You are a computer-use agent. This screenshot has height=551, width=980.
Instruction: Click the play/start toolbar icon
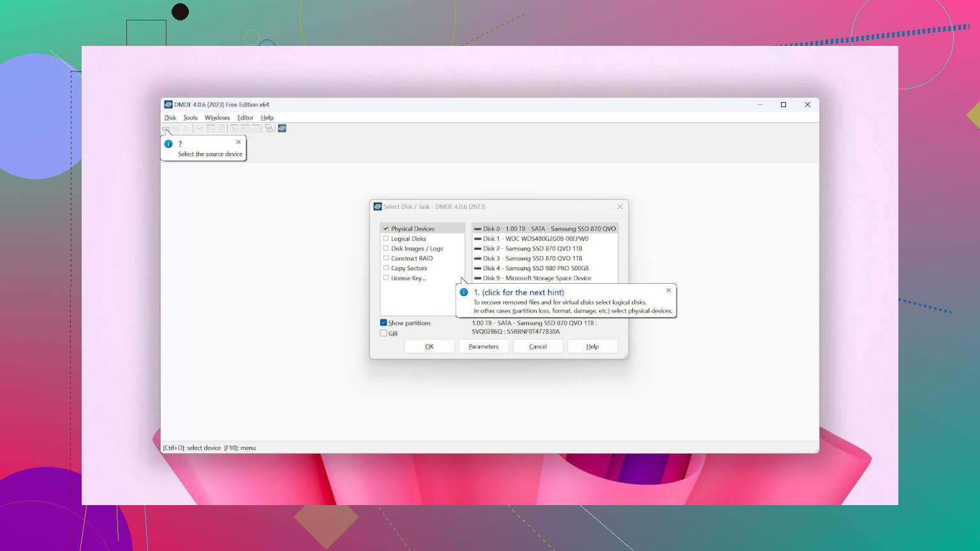(x=186, y=128)
